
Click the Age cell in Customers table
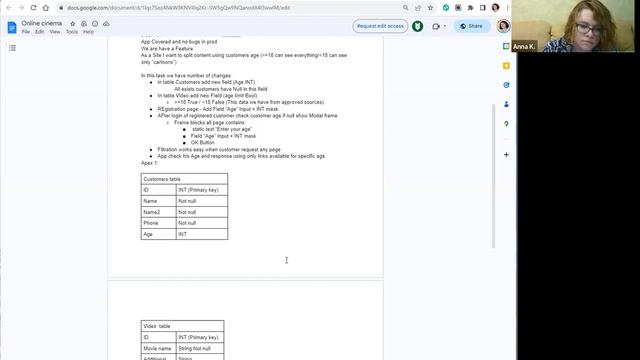click(x=158, y=234)
